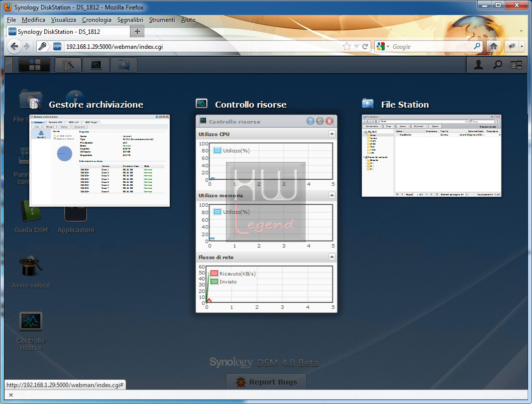Open URL history dropdown arrow
The width and height of the screenshot is (532, 404).
356,46
